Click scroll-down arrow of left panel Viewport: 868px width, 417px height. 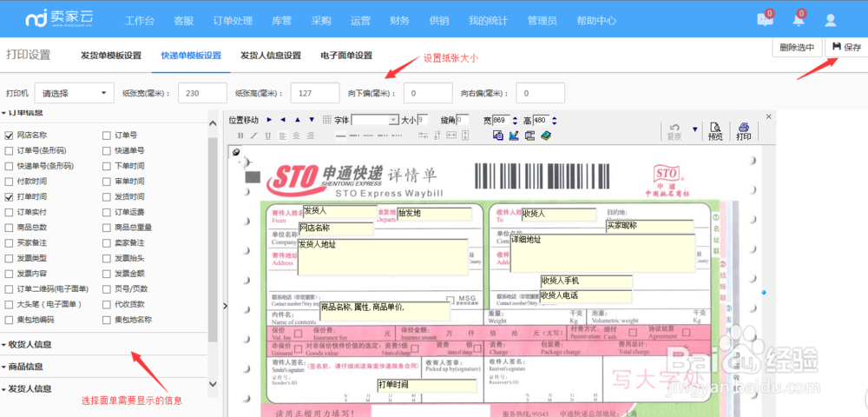tap(213, 383)
